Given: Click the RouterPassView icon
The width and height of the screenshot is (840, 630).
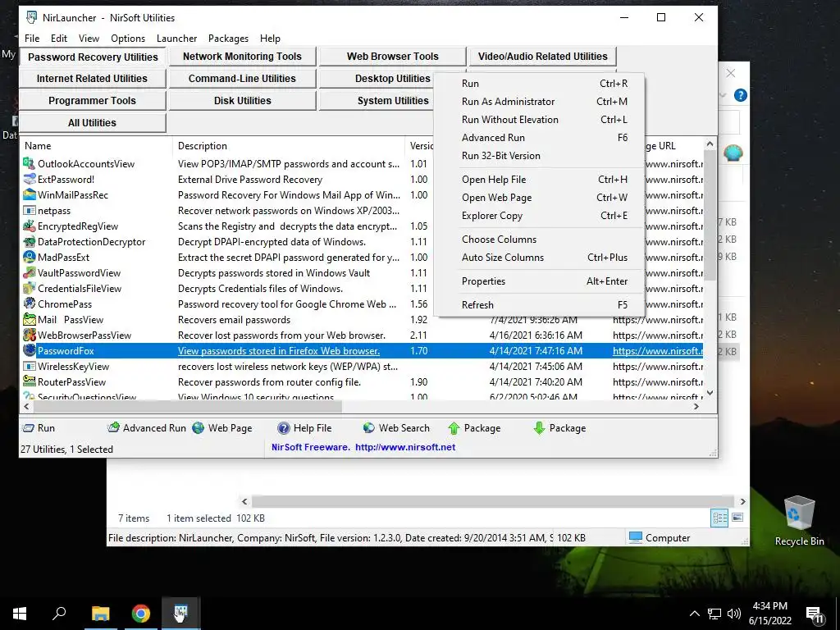Looking at the screenshot, I should [29, 381].
